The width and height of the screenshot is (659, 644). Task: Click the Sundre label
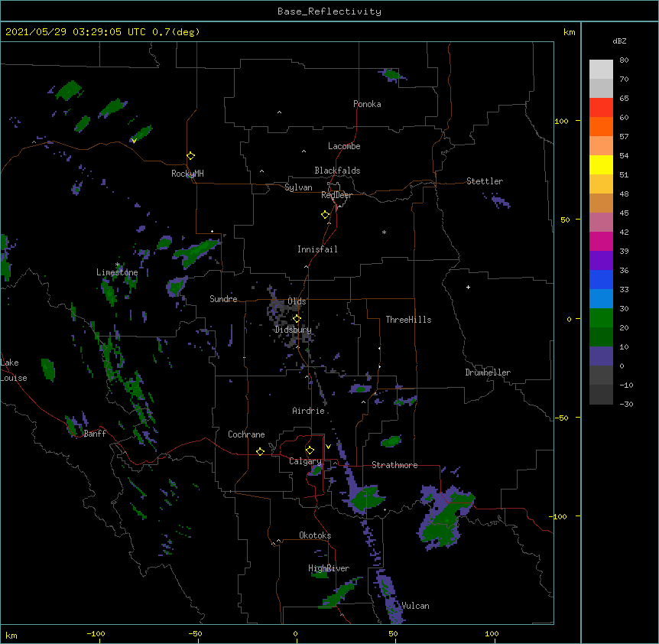click(223, 299)
